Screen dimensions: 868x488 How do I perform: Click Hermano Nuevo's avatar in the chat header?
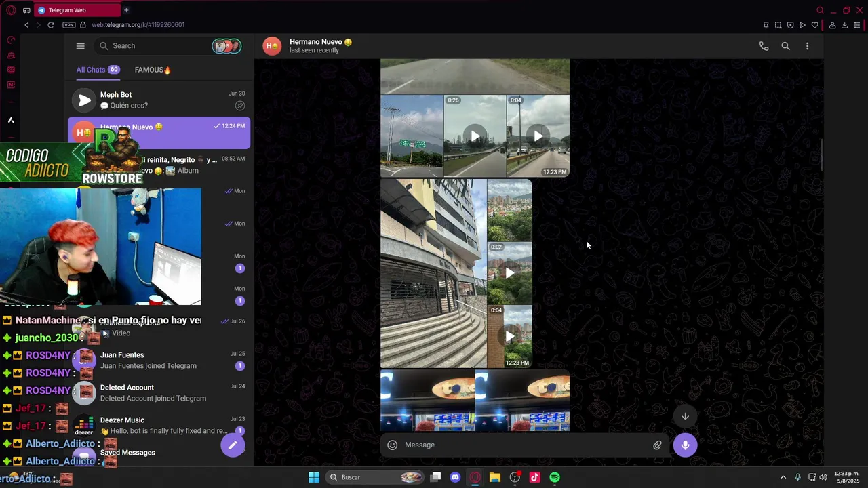[x=272, y=46]
